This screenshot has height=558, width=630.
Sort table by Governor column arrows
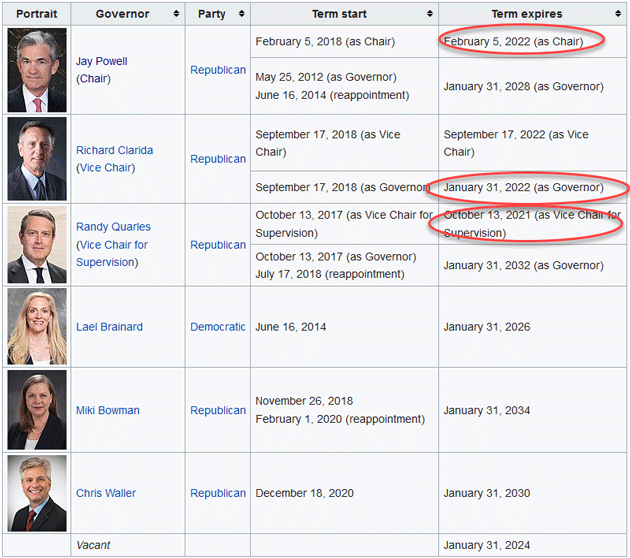click(x=176, y=14)
